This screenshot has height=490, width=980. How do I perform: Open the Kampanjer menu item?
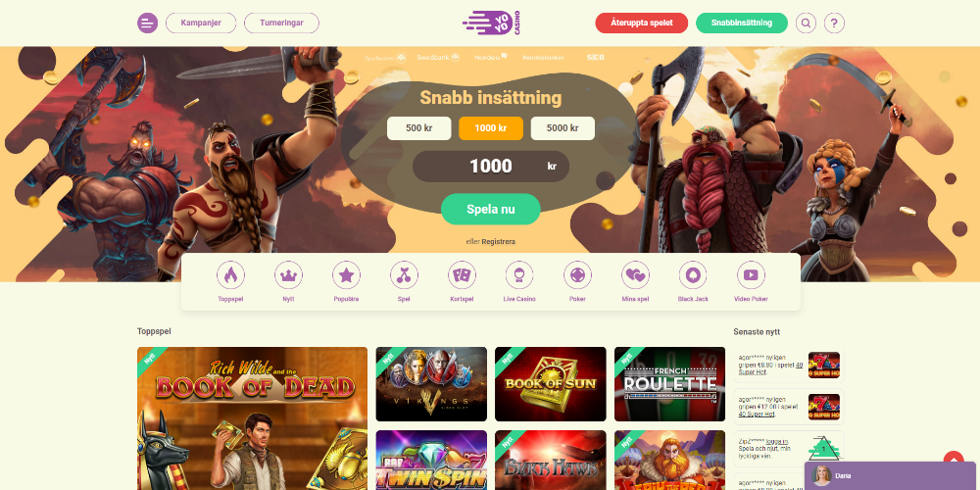201,24
